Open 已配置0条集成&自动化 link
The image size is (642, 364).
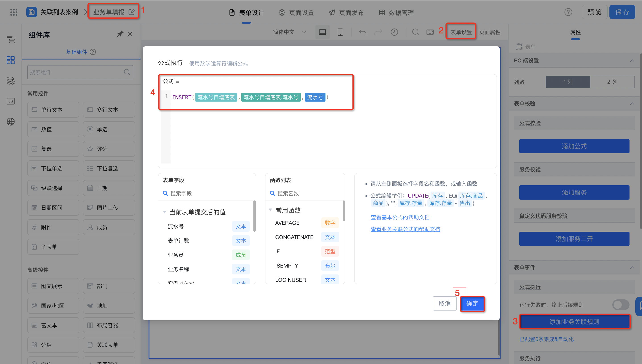pyautogui.click(x=546, y=339)
